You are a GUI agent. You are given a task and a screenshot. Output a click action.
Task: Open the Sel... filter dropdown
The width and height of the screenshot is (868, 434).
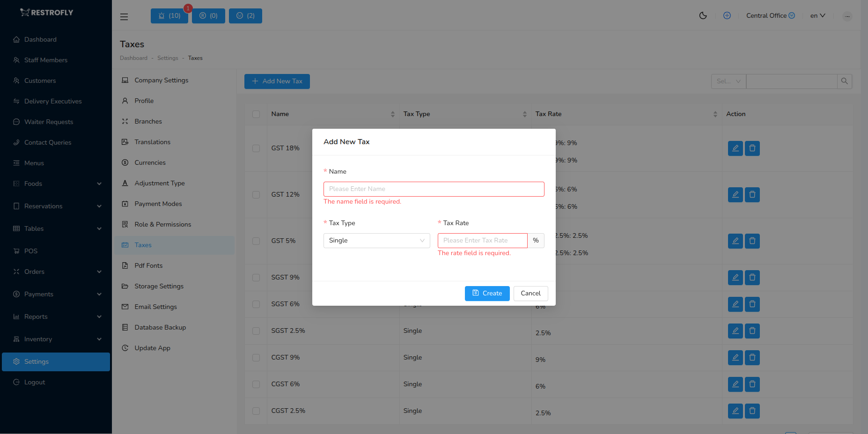[x=728, y=81]
